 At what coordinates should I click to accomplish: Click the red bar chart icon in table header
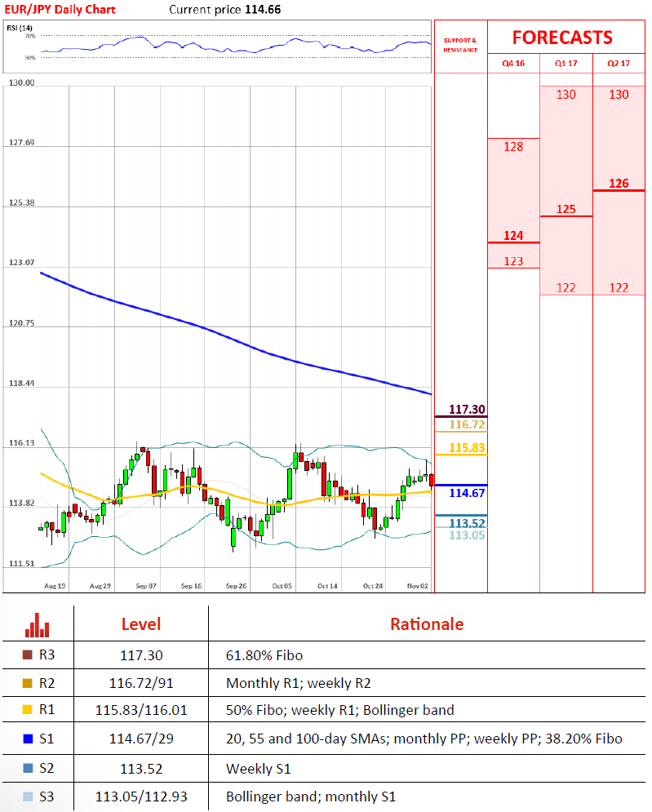pos(38,624)
